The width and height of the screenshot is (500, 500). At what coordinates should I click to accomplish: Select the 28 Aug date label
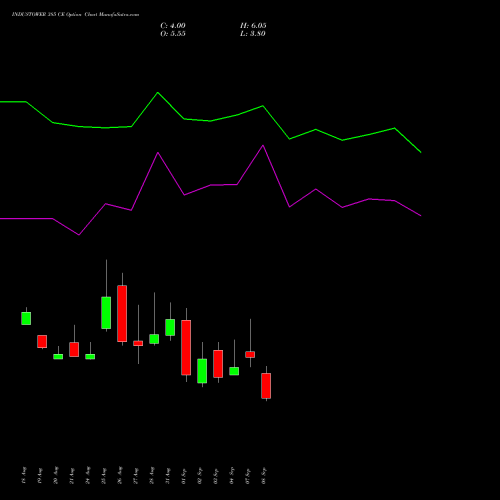click(151, 476)
